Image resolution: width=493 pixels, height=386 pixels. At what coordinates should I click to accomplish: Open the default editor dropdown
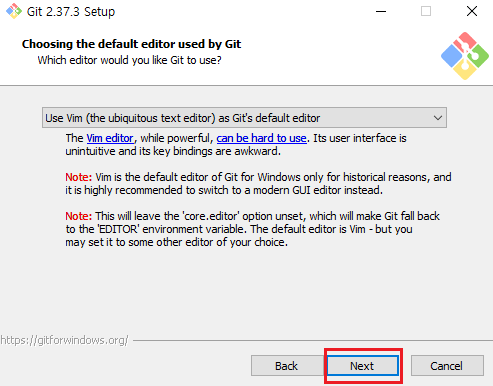[244, 118]
